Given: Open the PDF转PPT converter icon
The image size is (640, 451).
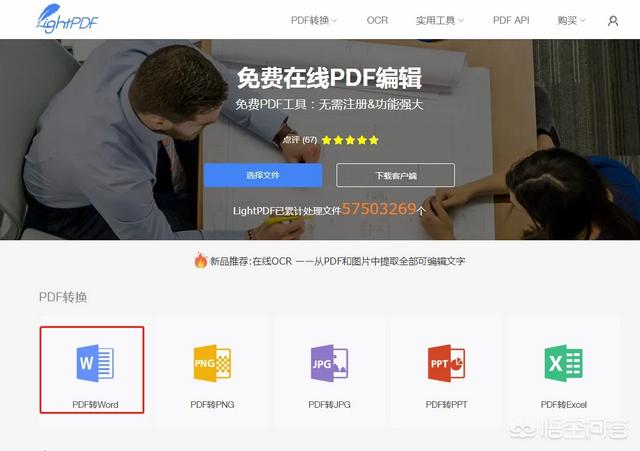Looking at the screenshot, I should (446, 363).
